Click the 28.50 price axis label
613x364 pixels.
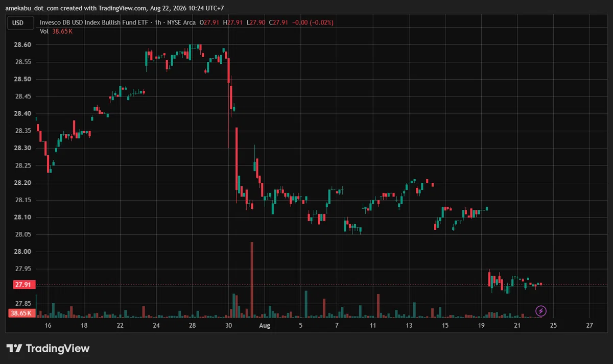pos(22,79)
